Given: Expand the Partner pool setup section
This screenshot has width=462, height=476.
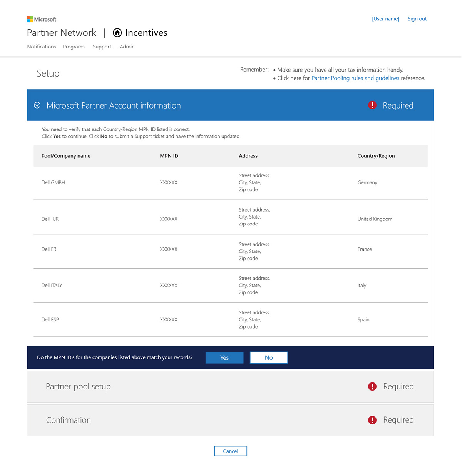Looking at the screenshot, I should point(230,387).
